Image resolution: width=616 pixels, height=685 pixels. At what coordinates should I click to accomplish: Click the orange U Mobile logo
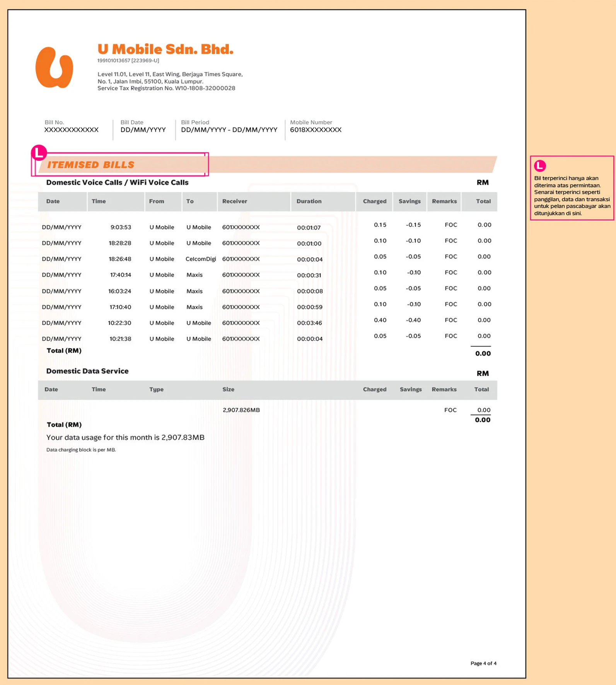(54, 67)
